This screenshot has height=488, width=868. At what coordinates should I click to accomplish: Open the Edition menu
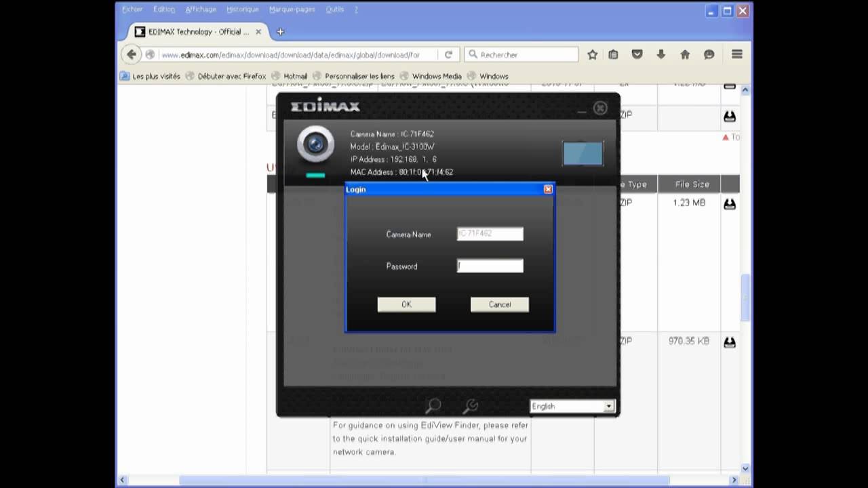point(164,9)
